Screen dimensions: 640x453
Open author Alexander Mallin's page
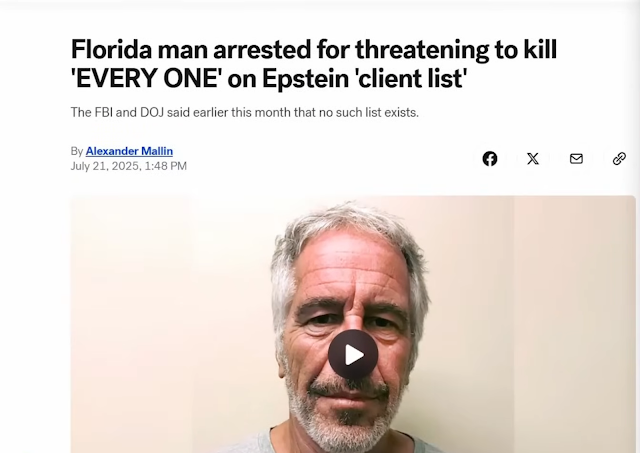[129, 151]
